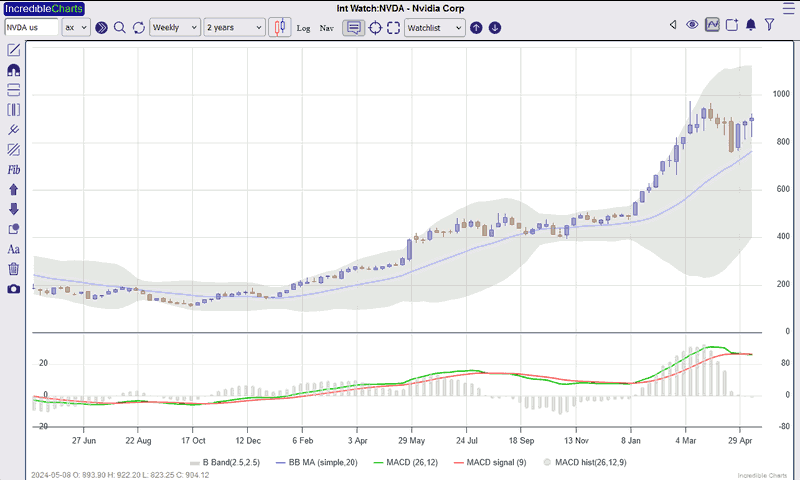The height and width of the screenshot is (480, 800).
Task: Toggle the chart captions speech-bubble icon
Action: (x=354, y=28)
